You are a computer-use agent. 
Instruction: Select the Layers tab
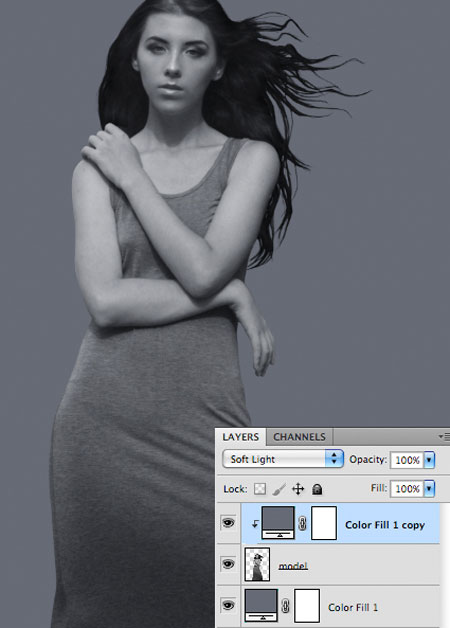[241, 437]
